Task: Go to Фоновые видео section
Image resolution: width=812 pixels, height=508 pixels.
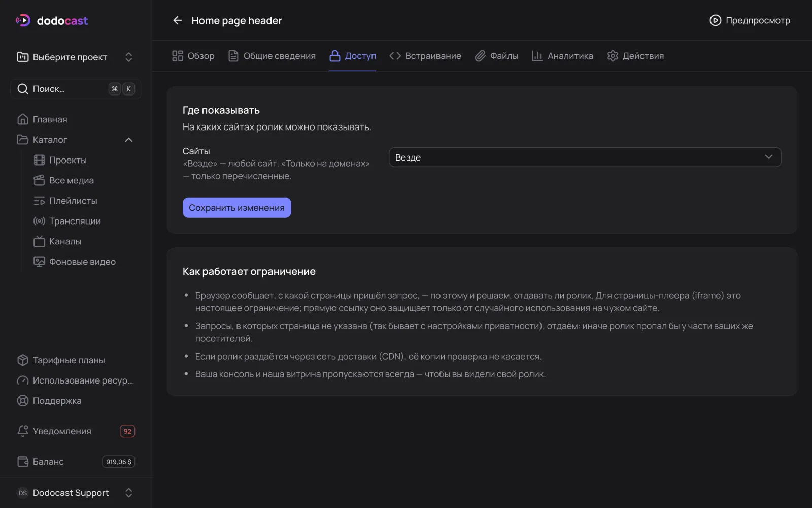Action: point(82,262)
